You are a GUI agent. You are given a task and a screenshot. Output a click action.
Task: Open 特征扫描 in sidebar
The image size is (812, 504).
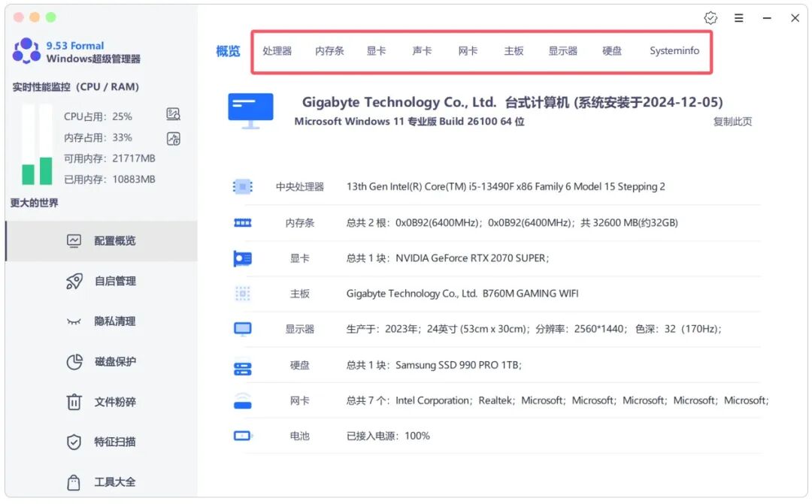point(101,442)
